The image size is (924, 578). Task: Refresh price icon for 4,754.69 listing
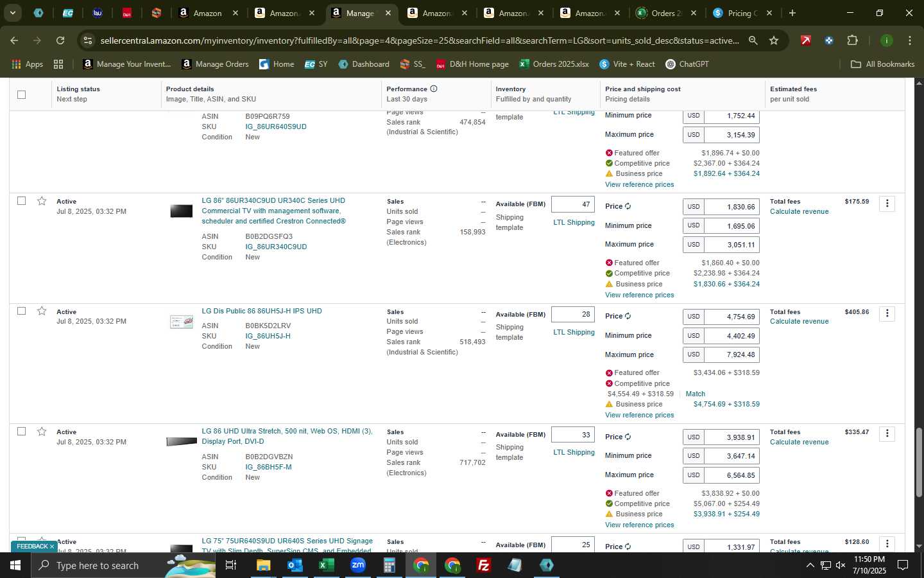point(628,316)
